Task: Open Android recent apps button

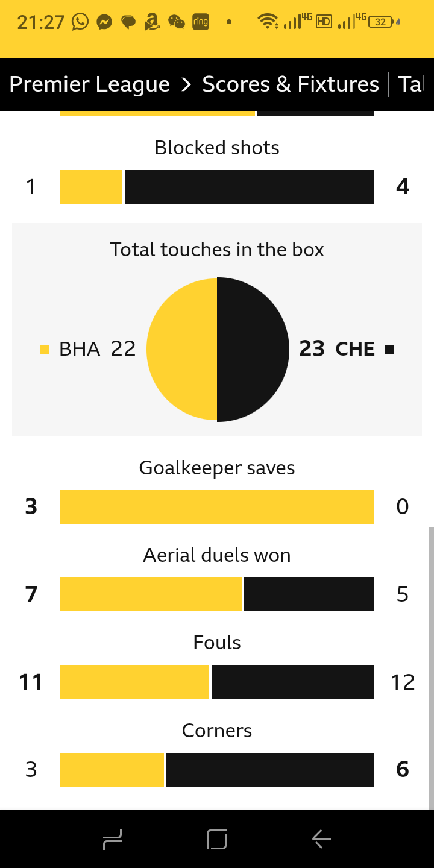Action: tap(113, 839)
